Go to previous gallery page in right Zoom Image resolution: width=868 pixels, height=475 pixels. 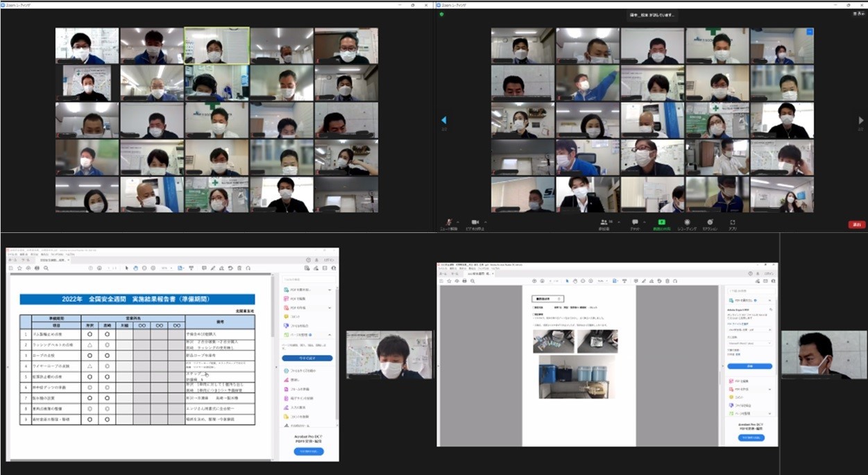coord(443,120)
